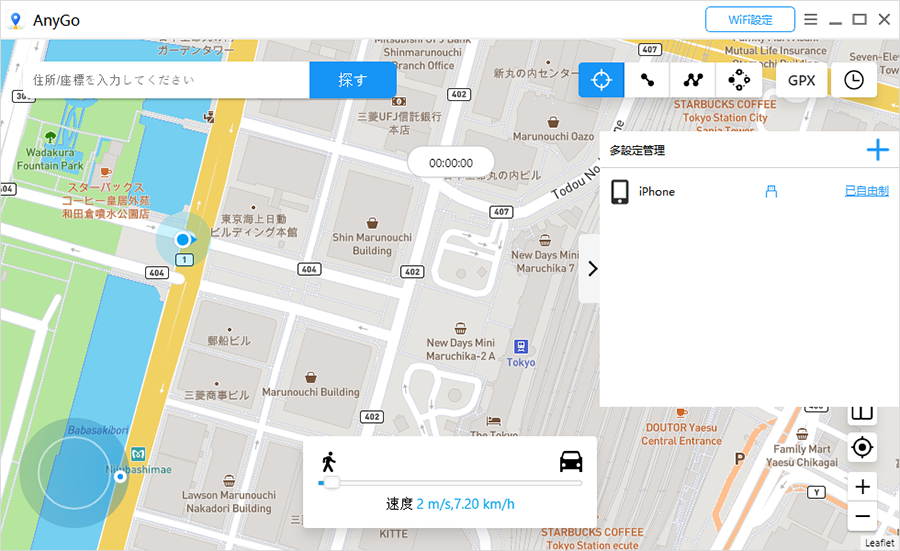The image size is (900, 551).
Task: Zoom in the map with plus button
Action: pos(862,487)
